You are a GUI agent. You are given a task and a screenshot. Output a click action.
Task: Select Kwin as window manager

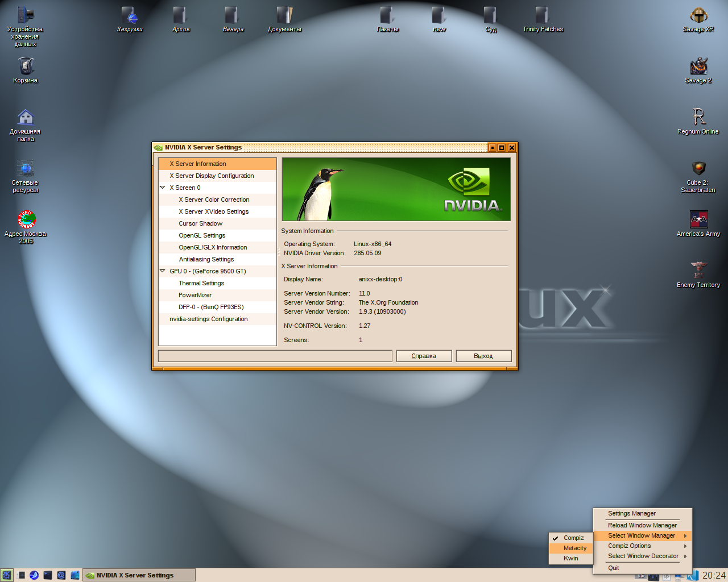pos(570,558)
